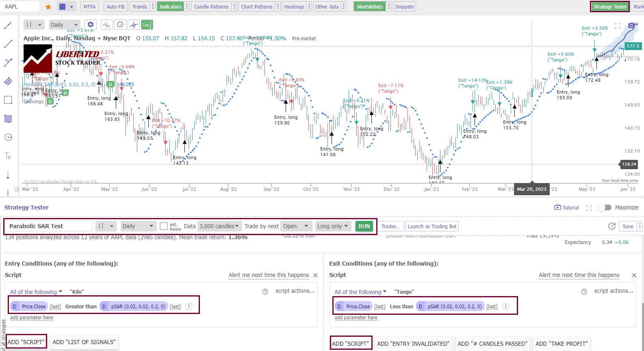Toggle the crosshair cursor icon
Screen dimensions: 644x351
134,25
